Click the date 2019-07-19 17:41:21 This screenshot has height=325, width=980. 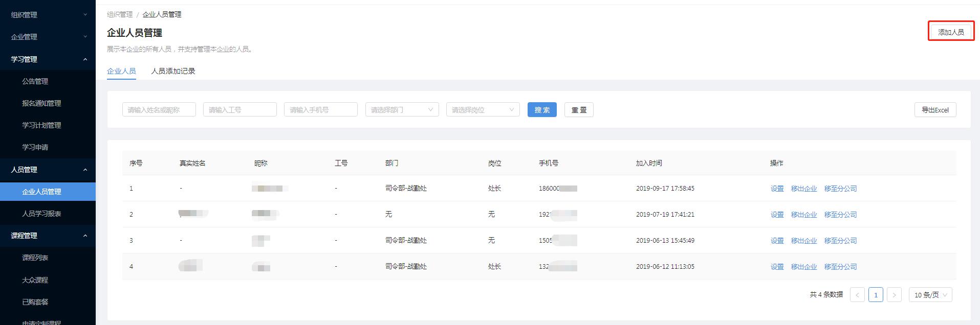coord(665,215)
